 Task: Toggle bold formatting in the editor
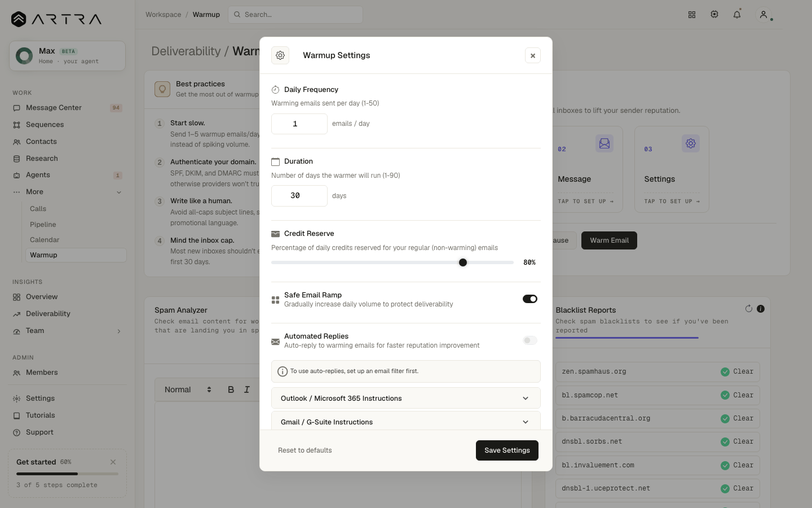(231, 389)
